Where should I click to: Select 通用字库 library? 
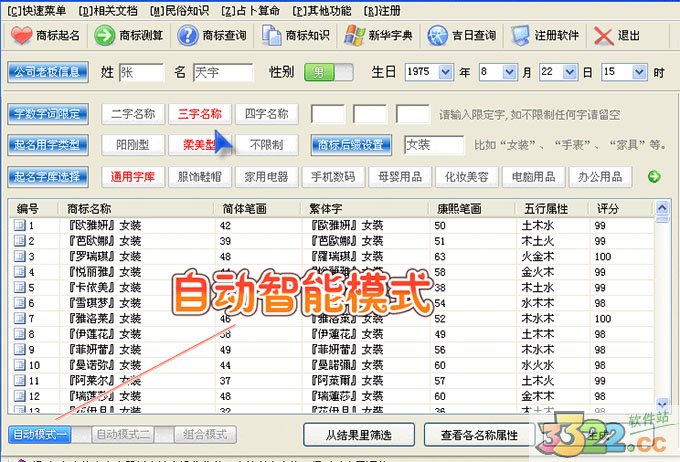coord(133,177)
